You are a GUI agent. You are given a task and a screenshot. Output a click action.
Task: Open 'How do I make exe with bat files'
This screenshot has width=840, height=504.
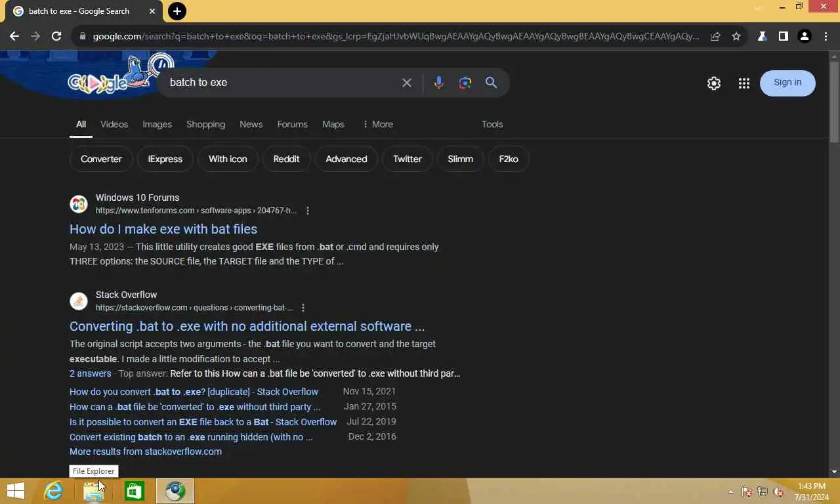tap(163, 229)
